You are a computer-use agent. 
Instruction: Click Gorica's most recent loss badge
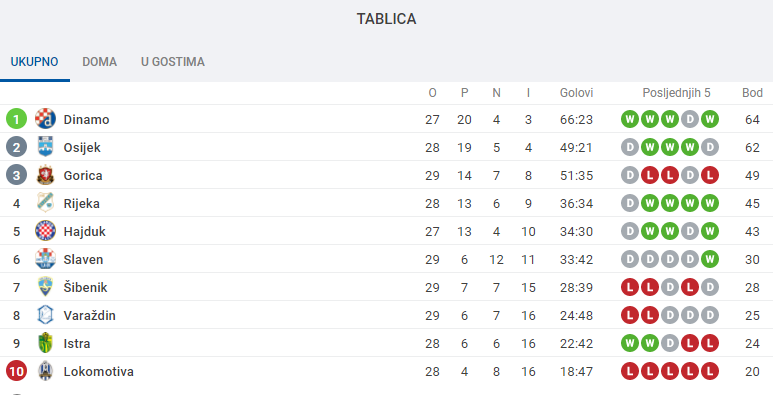709,175
